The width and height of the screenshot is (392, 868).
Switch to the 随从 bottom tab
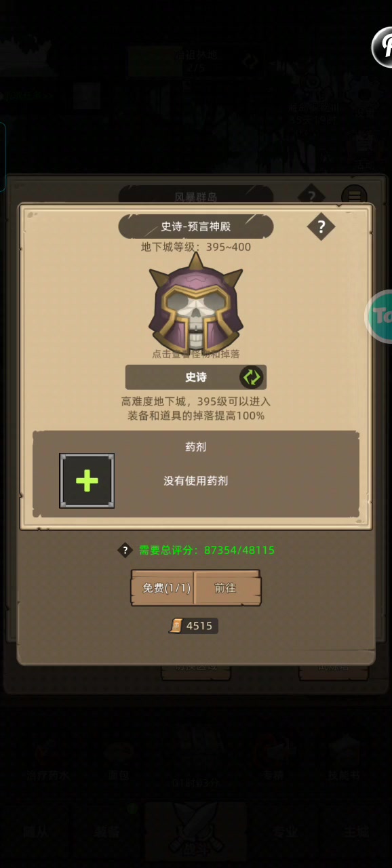coord(35,832)
